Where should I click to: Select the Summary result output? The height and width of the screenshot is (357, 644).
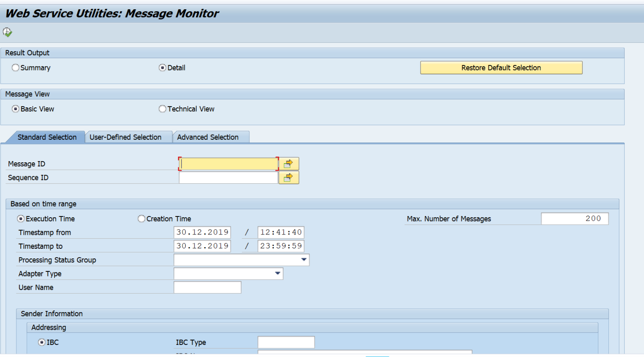tap(16, 68)
